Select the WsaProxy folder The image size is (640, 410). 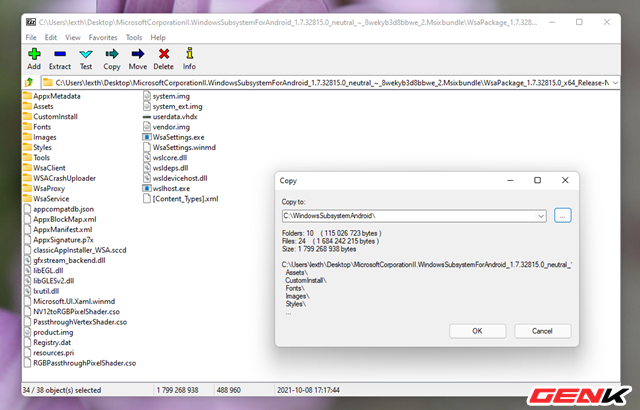coord(44,188)
